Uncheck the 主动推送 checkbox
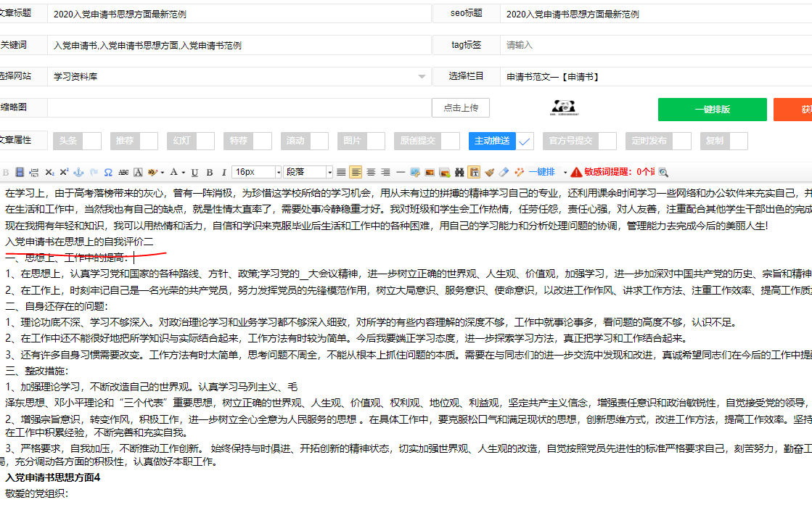Screen dimensions: 812x505 [x=525, y=141]
